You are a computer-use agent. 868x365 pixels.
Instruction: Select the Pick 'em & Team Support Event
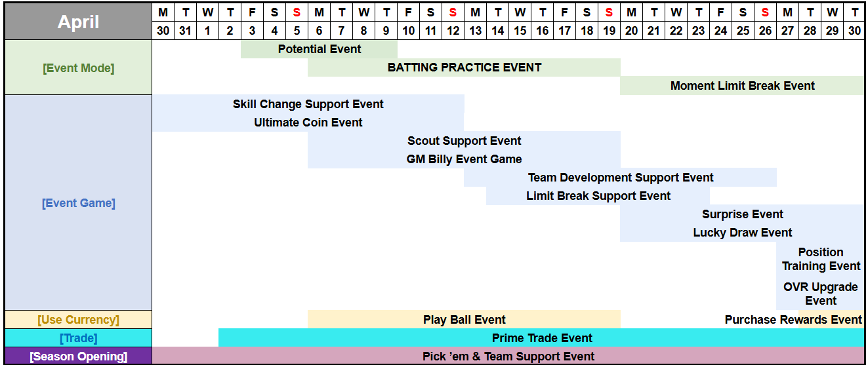tap(508, 356)
